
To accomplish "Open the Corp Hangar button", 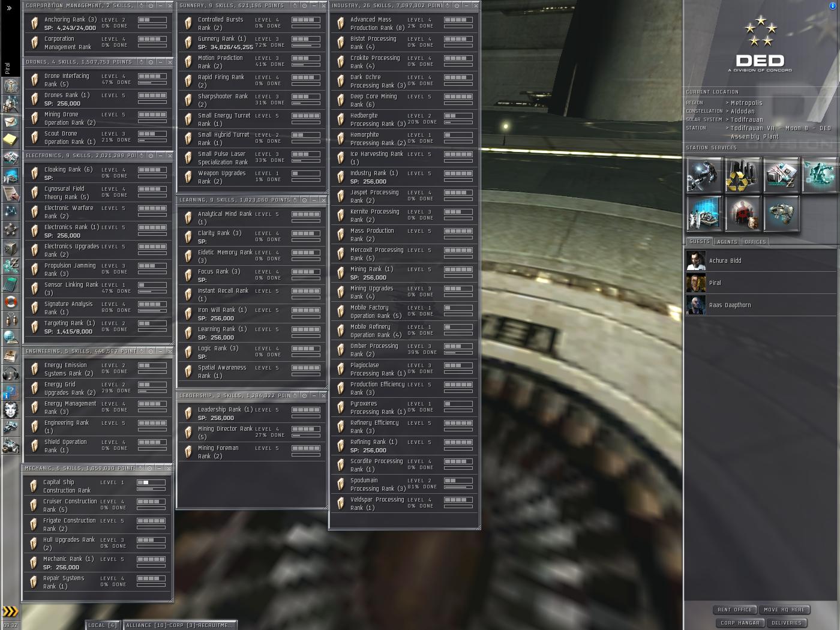I will 740,623.
